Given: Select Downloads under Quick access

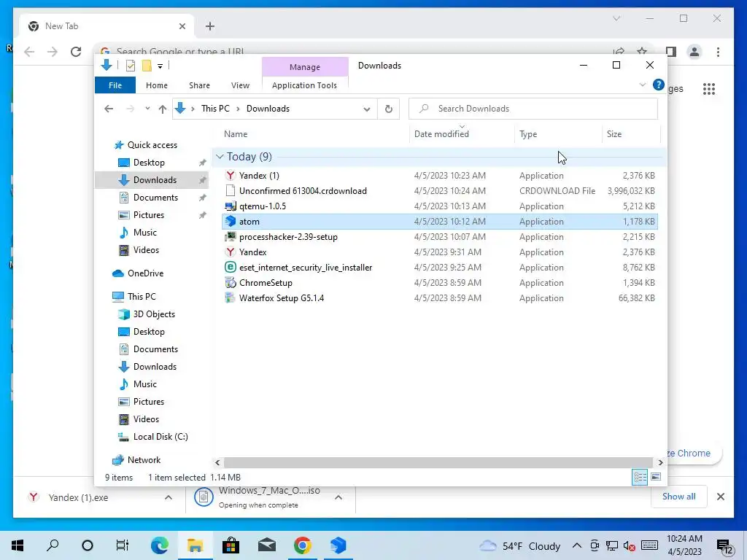Looking at the screenshot, I should point(152,180).
